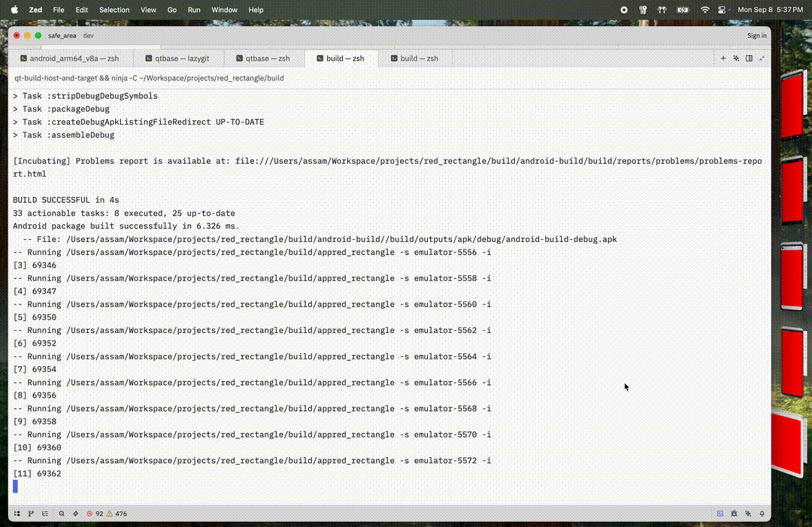Image resolution: width=812 pixels, height=527 pixels.
Task: Click the menu bar clock Mon Sep 8
Action: click(x=770, y=10)
